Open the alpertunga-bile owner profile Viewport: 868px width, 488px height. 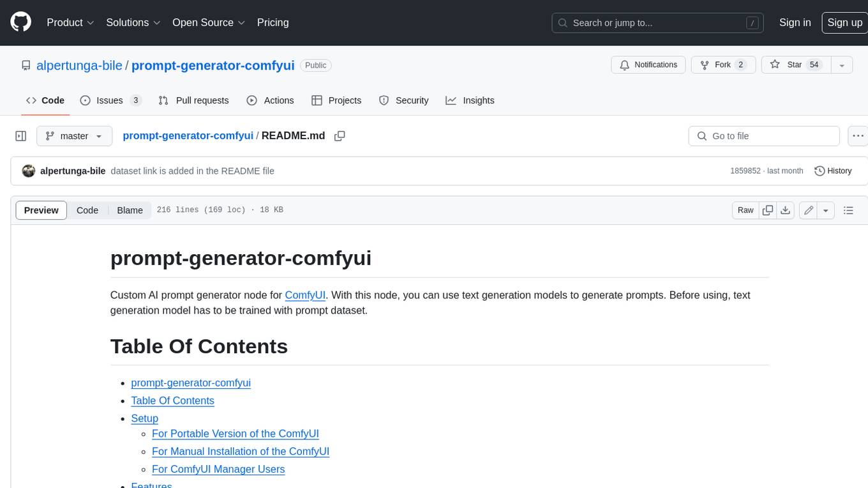tap(79, 65)
